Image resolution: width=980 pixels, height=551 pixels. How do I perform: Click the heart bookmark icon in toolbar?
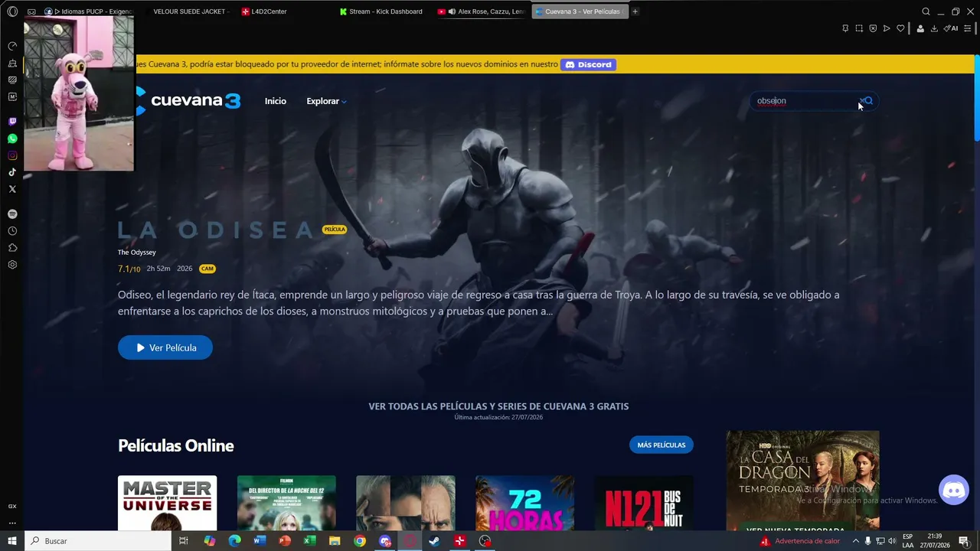click(900, 28)
